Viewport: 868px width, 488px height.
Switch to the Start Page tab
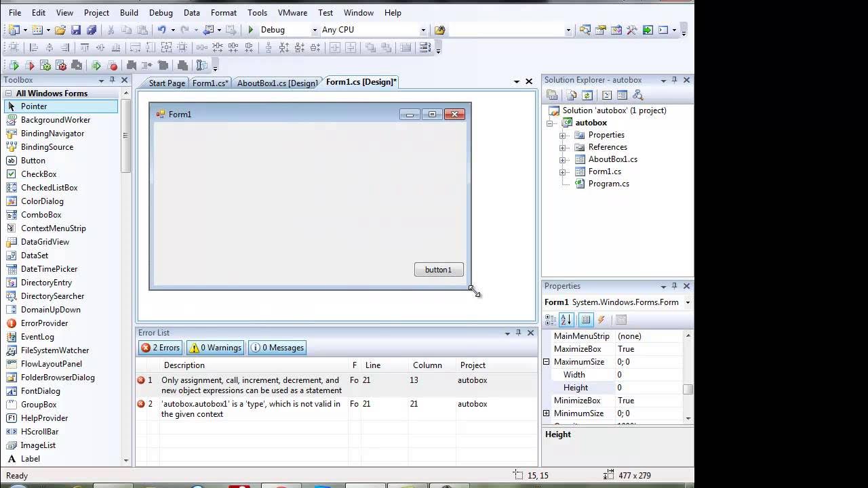click(167, 83)
